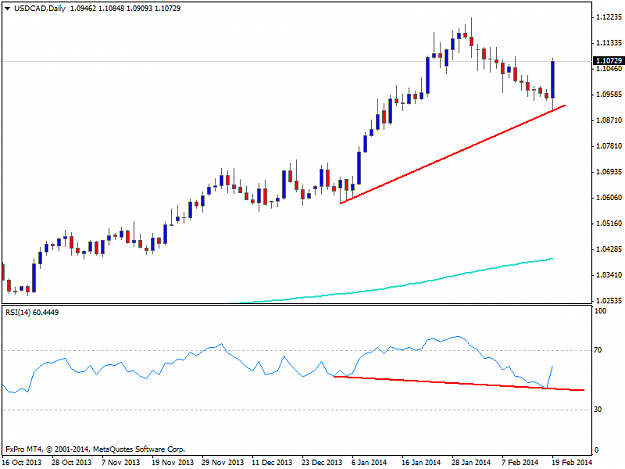
Task: Click the RSI scale value 30
Action: [x=598, y=410]
